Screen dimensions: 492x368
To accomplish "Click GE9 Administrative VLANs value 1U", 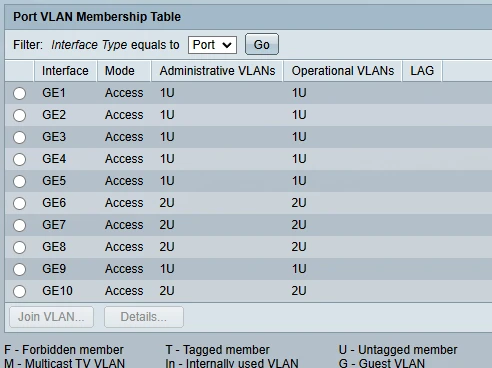I will [x=167, y=269].
